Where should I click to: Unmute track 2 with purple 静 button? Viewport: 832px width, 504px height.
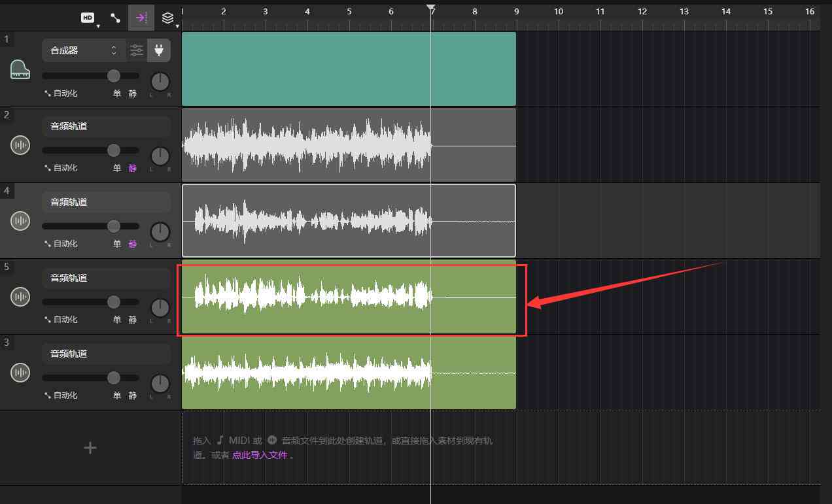point(133,168)
